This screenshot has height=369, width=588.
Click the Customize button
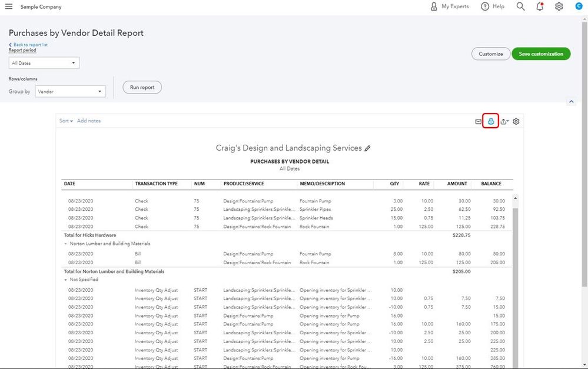tap(490, 54)
